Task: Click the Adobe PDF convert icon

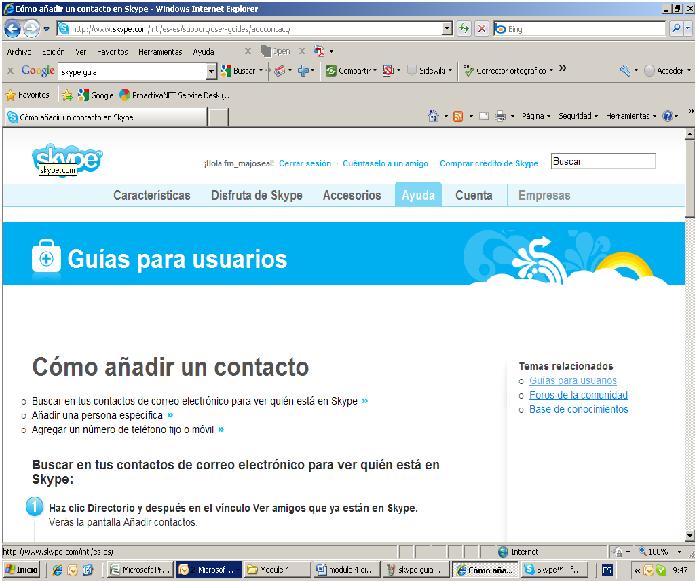Action: (320, 51)
